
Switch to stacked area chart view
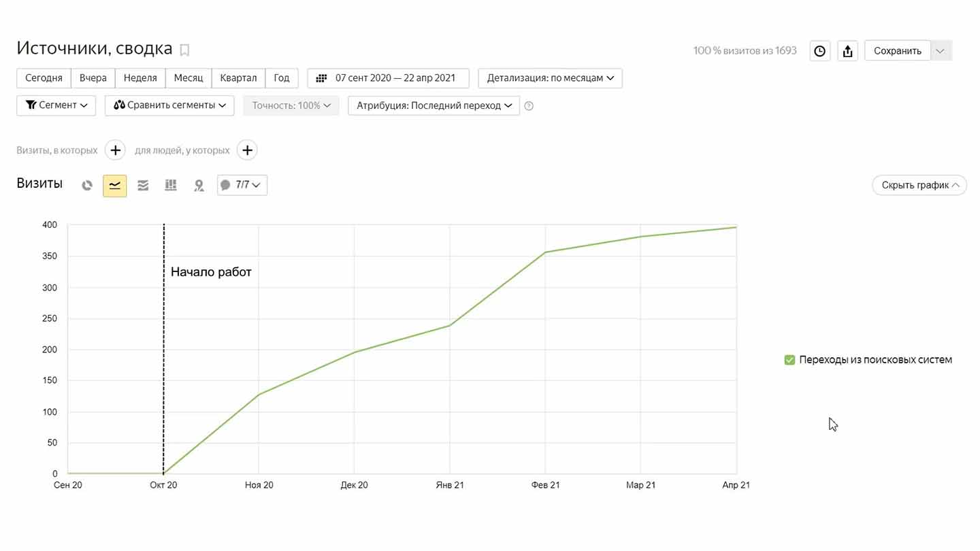pos(143,185)
